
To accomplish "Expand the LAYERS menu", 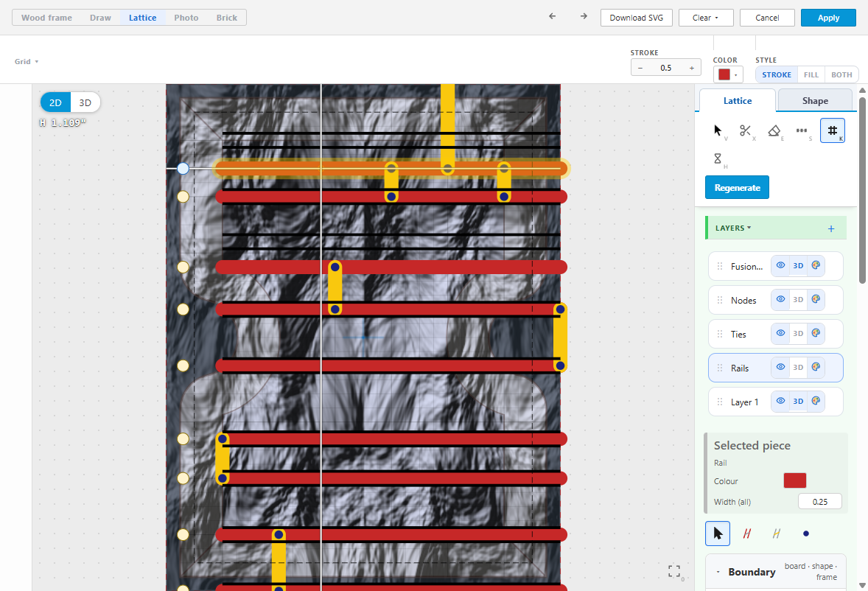I will pos(733,228).
